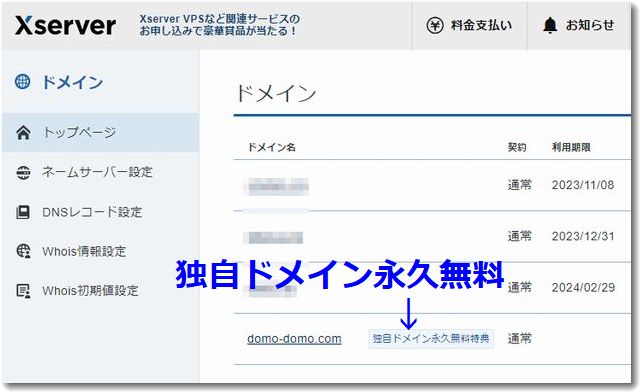
Task: Click the home icon for トップページ
Action: pos(23,133)
